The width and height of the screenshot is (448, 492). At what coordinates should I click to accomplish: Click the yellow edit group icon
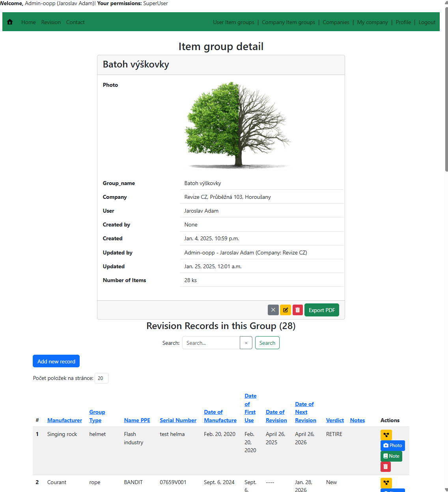(286, 310)
